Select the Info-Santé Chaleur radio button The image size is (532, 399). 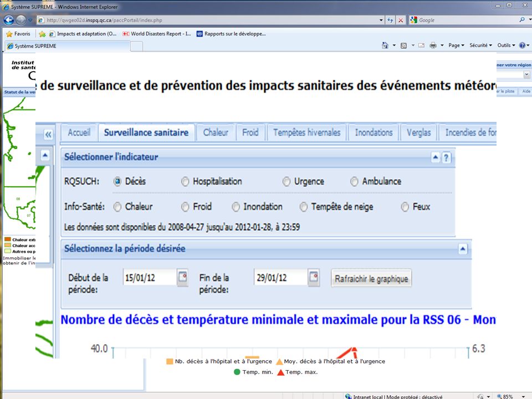point(117,207)
